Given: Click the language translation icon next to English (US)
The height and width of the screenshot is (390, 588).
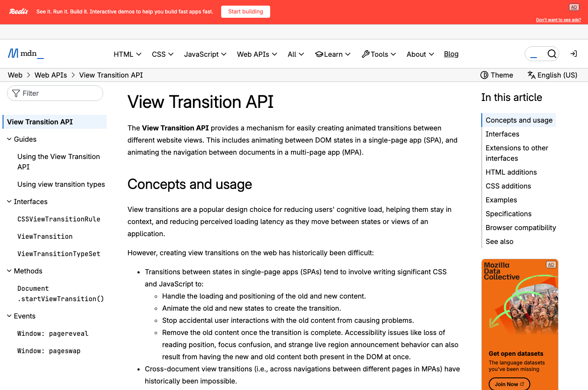Looking at the screenshot, I should [531, 75].
